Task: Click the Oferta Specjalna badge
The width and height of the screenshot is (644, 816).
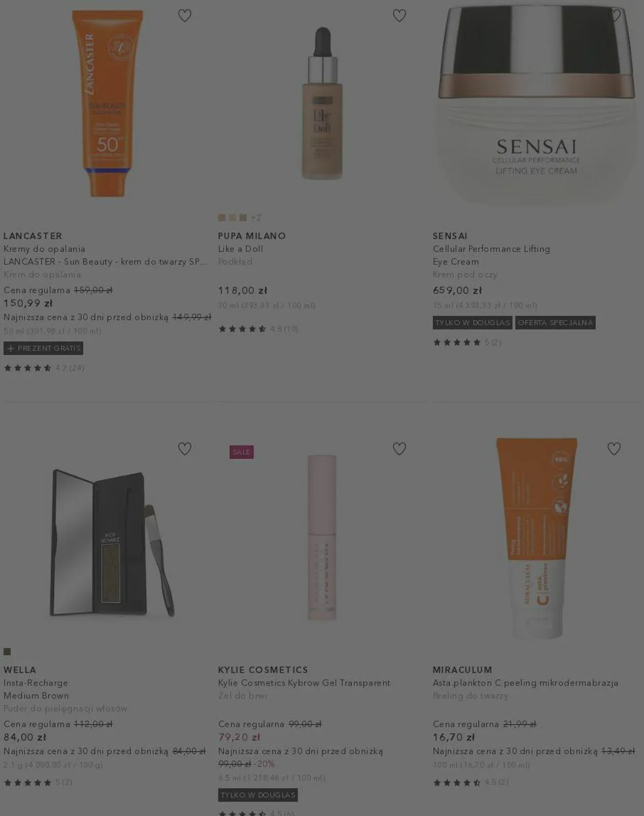Action: [x=555, y=323]
